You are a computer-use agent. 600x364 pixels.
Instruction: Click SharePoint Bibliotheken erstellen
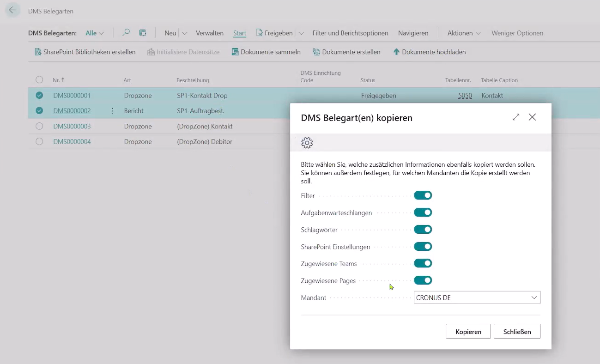pyautogui.click(x=85, y=52)
